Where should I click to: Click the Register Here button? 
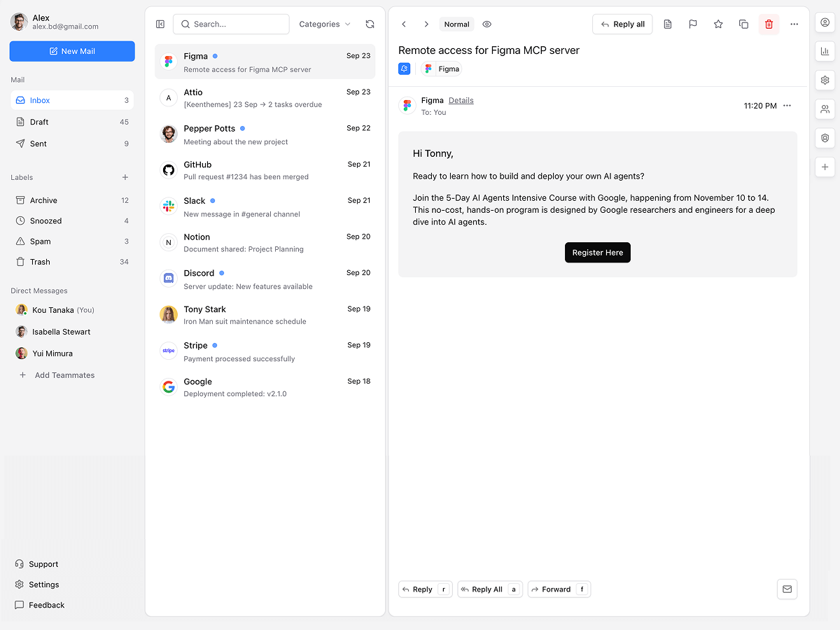tap(597, 253)
